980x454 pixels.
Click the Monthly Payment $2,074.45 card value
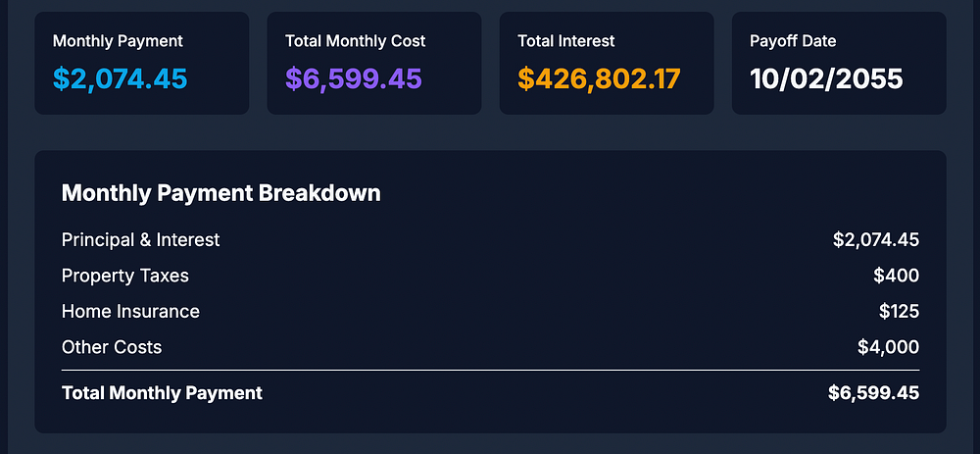point(120,78)
